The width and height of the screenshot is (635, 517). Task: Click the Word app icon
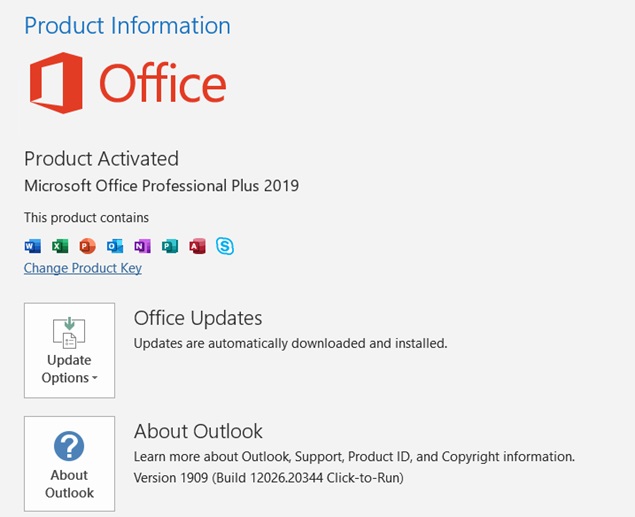(32, 245)
